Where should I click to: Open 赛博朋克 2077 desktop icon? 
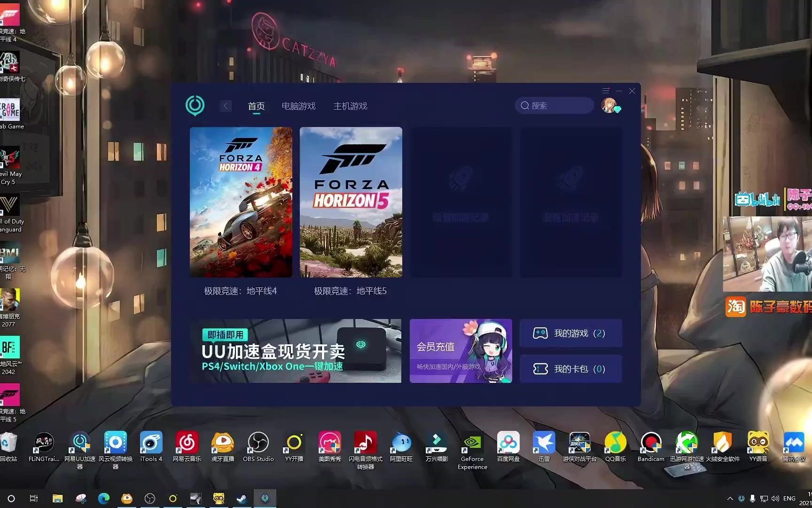9,309
